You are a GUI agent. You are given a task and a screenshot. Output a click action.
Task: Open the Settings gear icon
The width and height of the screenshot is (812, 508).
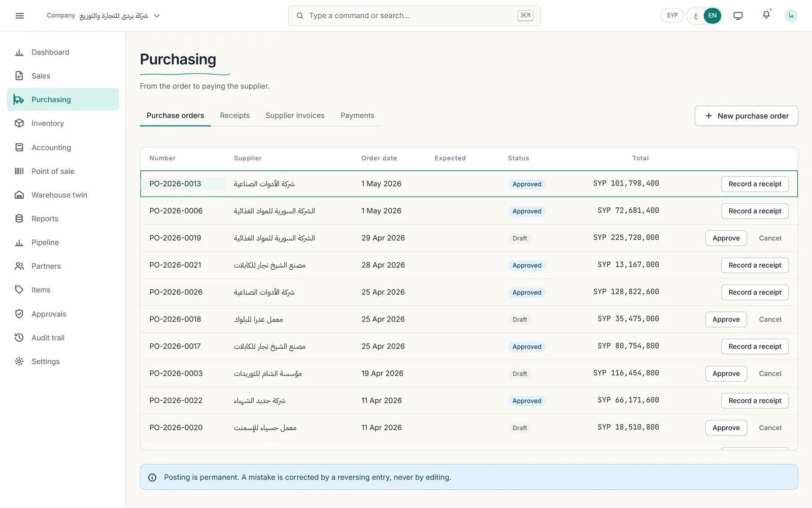(19, 361)
